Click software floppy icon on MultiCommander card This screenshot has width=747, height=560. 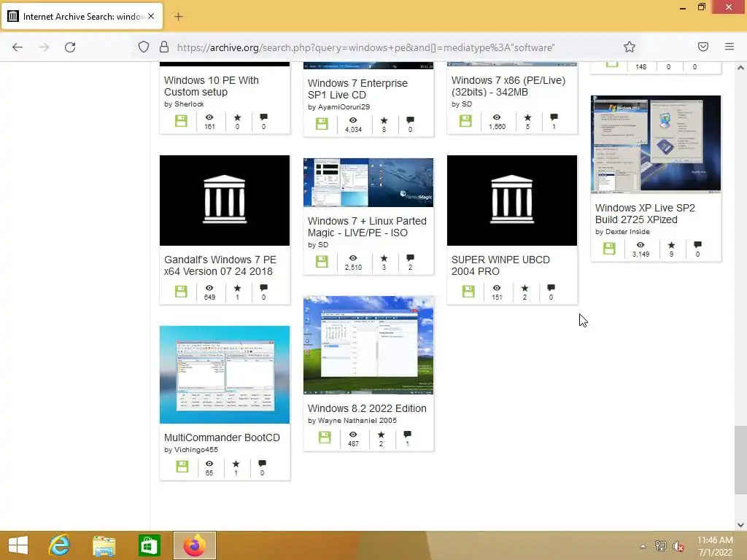pyautogui.click(x=182, y=467)
